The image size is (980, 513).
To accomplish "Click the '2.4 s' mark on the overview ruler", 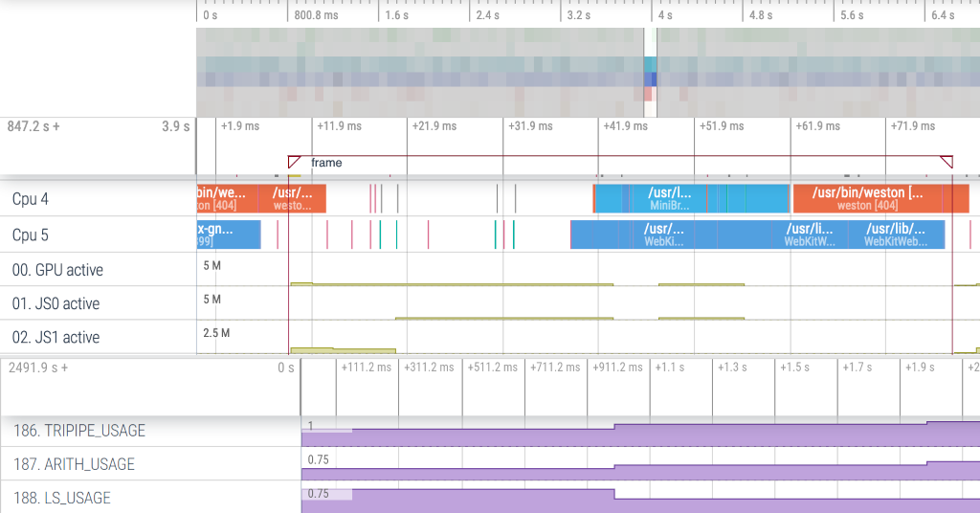I will click(487, 15).
